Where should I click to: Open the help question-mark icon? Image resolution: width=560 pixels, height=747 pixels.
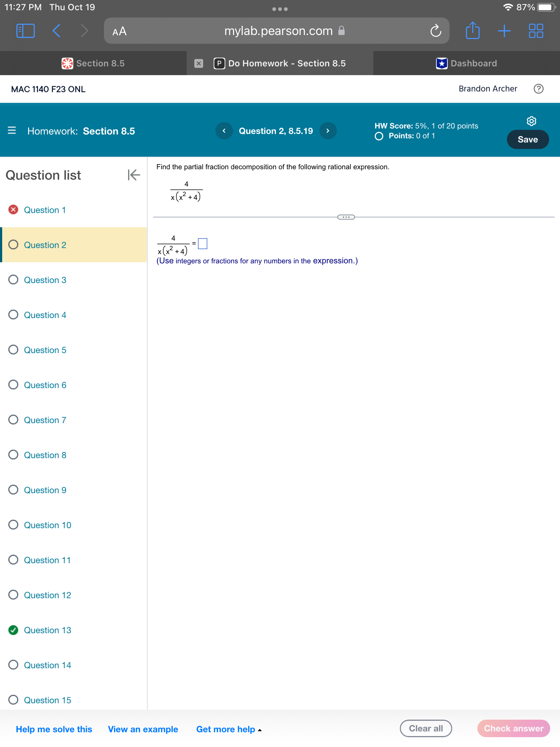point(538,89)
